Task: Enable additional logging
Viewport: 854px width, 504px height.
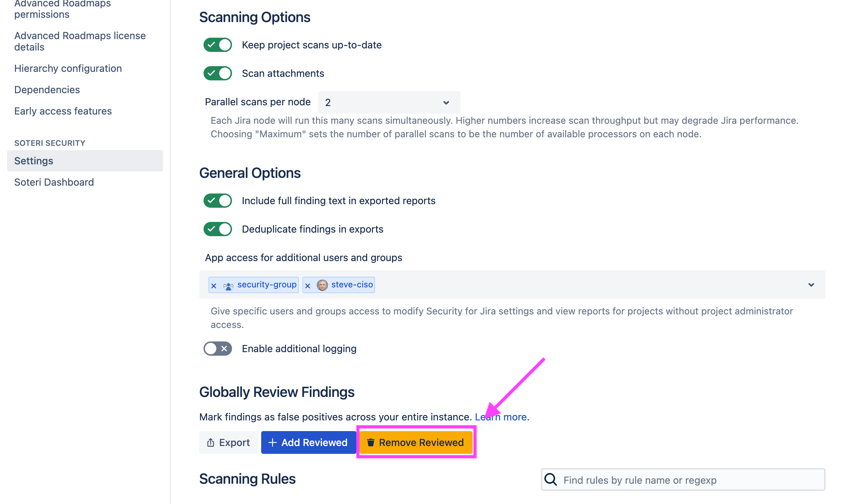Action: pyautogui.click(x=217, y=348)
